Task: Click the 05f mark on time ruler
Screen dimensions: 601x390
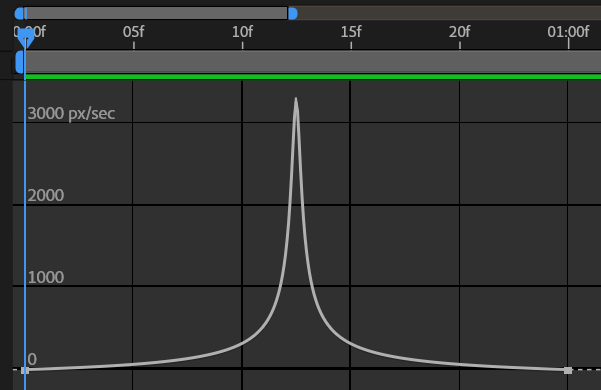Action: click(x=133, y=32)
